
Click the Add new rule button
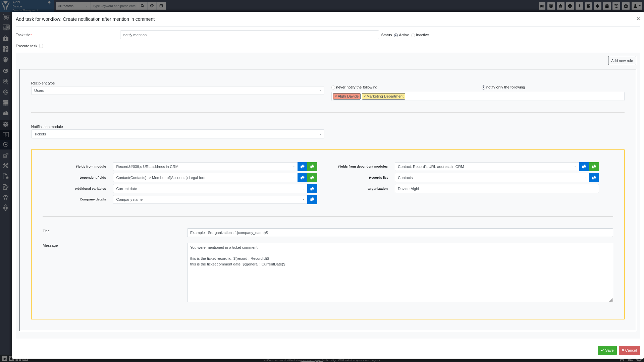(622, 61)
